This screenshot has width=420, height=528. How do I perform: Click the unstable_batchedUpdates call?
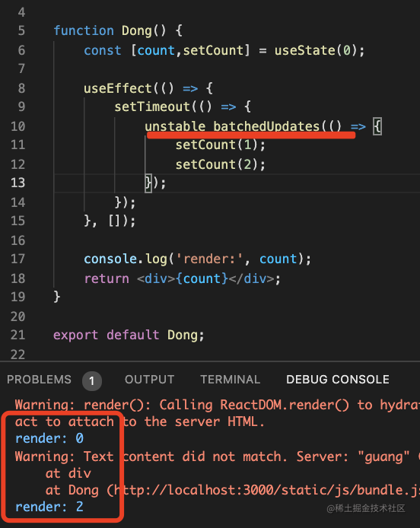(x=232, y=126)
